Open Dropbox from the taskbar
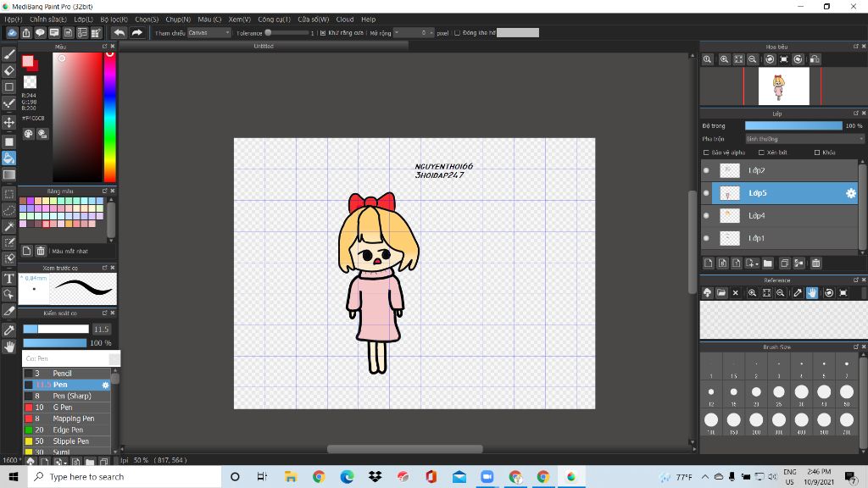The height and width of the screenshot is (488, 868). (376, 477)
